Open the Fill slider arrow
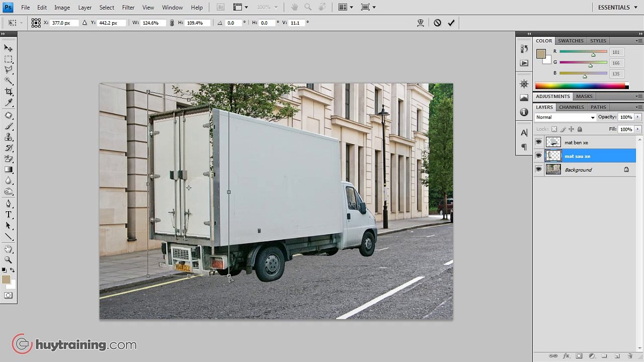The width and height of the screenshot is (644, 362). pyautogui.click(x=637, y=129)
